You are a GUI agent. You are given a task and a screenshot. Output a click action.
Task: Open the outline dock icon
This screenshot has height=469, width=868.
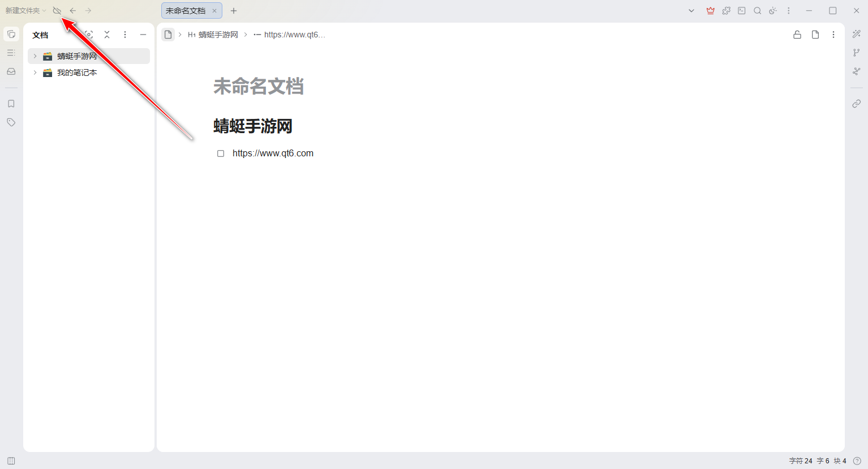(11, 53)
